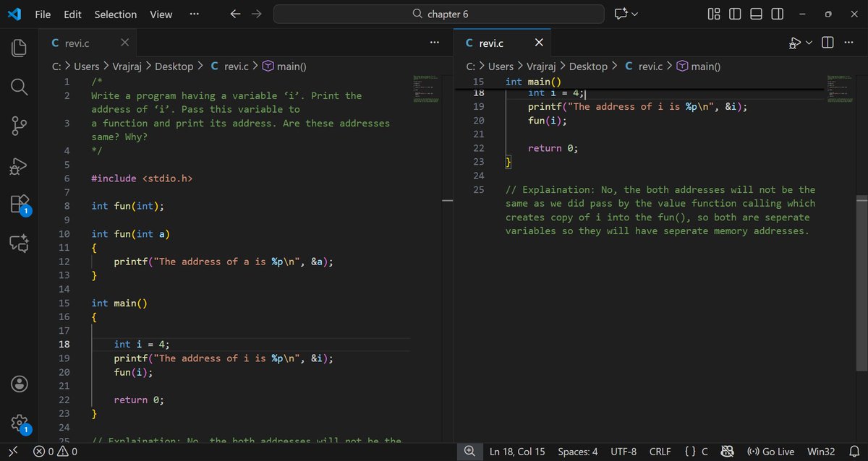
Task: Open the Extensions view with badge
Action: point(19,204)
